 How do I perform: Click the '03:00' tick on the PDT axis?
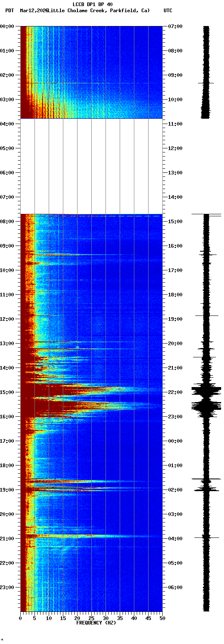pos(7,99)
